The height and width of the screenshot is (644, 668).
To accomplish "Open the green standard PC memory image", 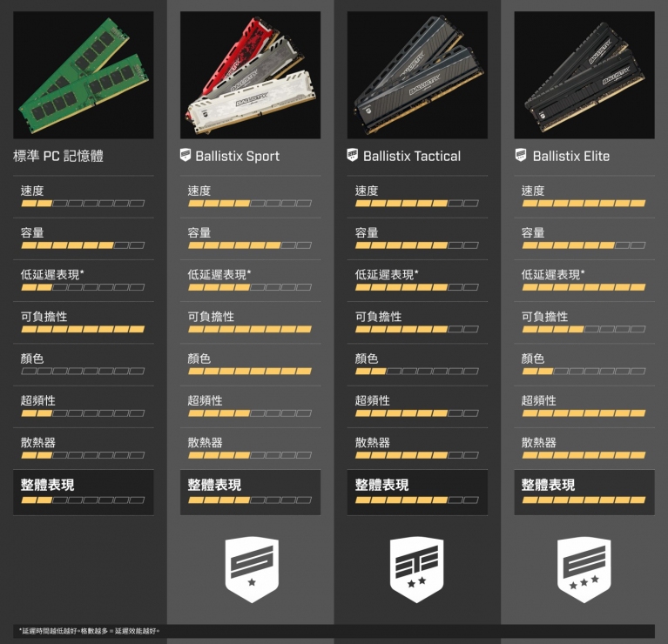I will [84, 75].
